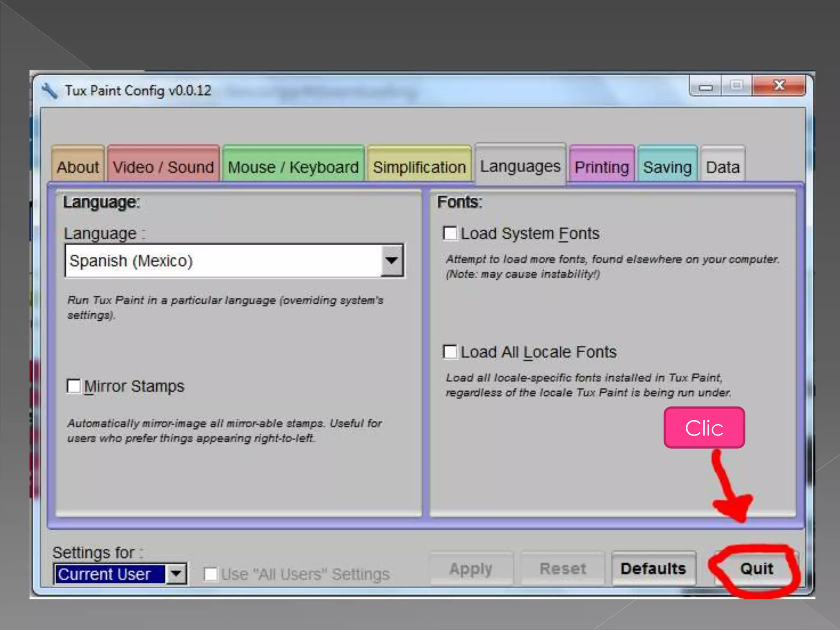Expand the Settings for Current User dropdown

[176, 574]
